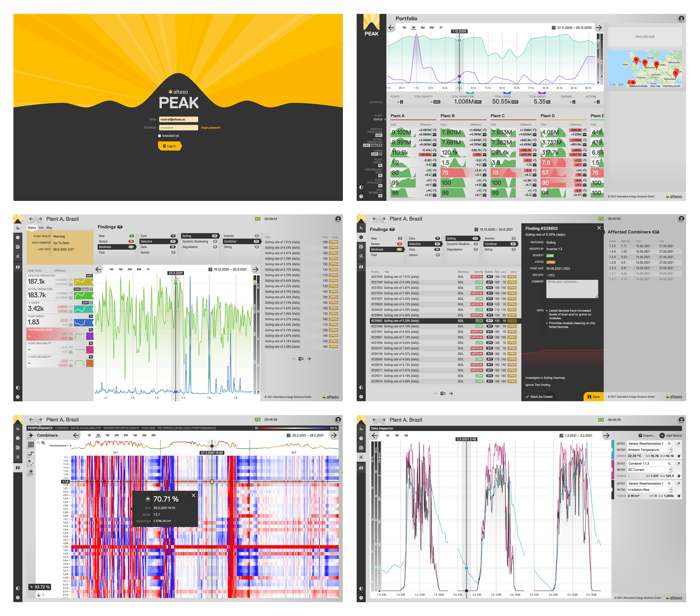Viewport: 700px width, 616px height.
Task: Tick the Remember Me checkbox
Action: tap(159, 136)
